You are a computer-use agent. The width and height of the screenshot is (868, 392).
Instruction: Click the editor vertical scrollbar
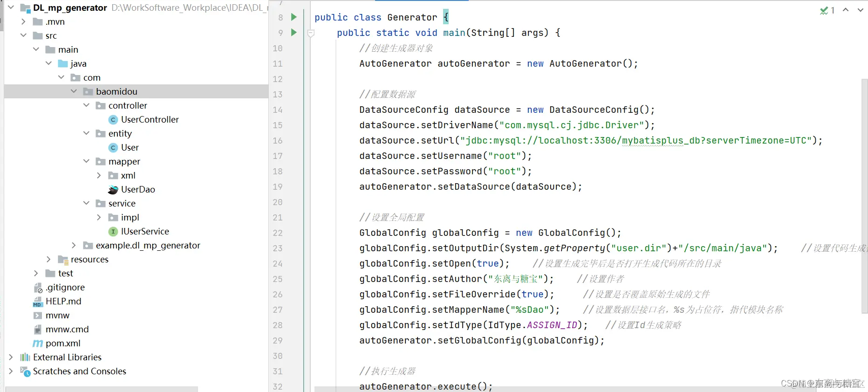click(864, 196)
